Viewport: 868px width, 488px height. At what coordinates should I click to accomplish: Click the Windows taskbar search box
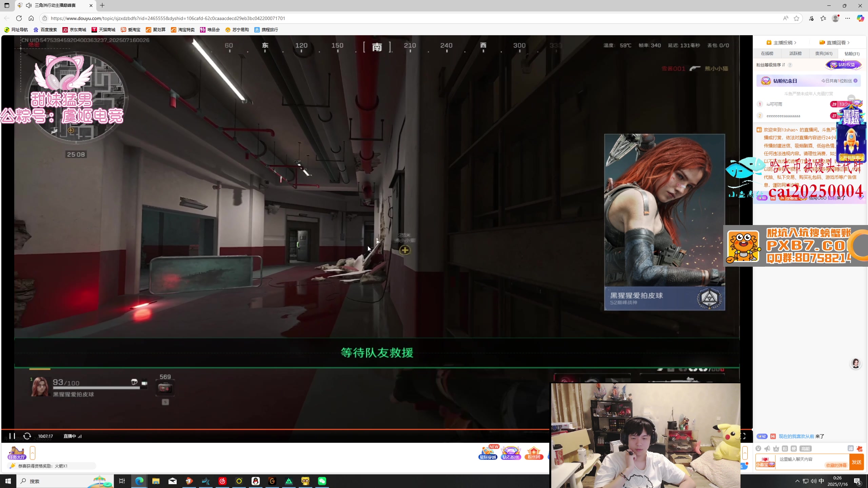65,481
